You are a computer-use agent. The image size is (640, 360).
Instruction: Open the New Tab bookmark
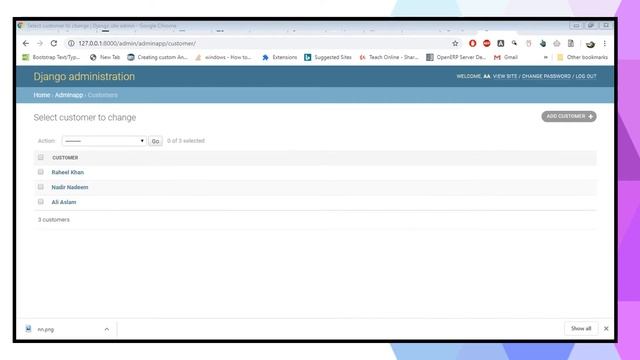click(105, 58)
